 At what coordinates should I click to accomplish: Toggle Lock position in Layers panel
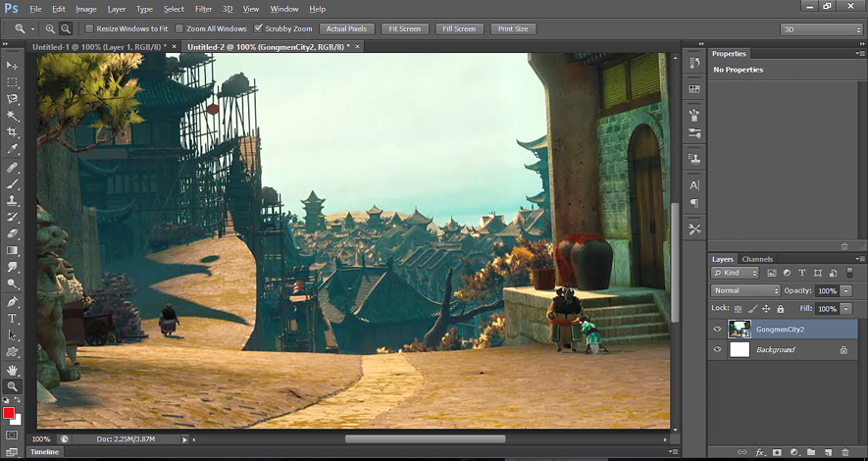766,309
